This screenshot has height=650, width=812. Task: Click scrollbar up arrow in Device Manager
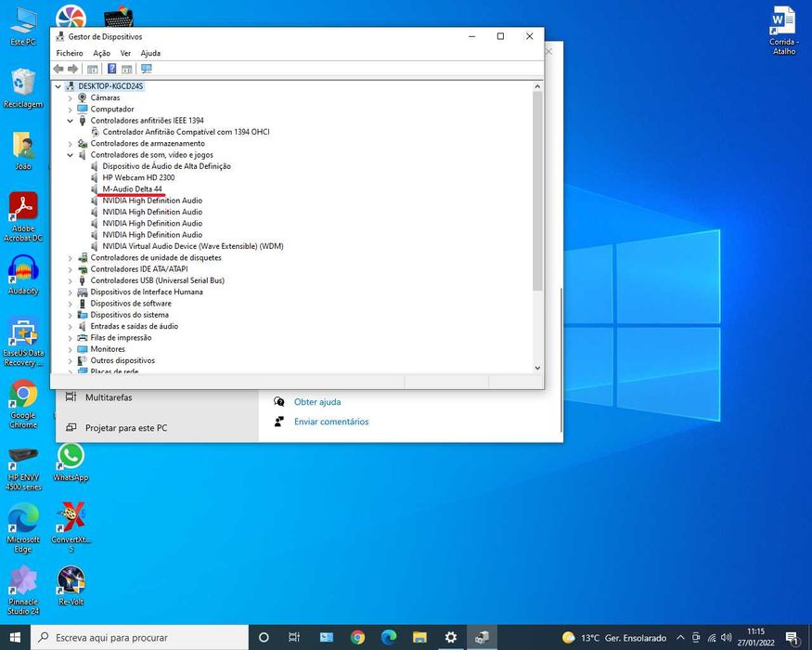tap(537, 86)
